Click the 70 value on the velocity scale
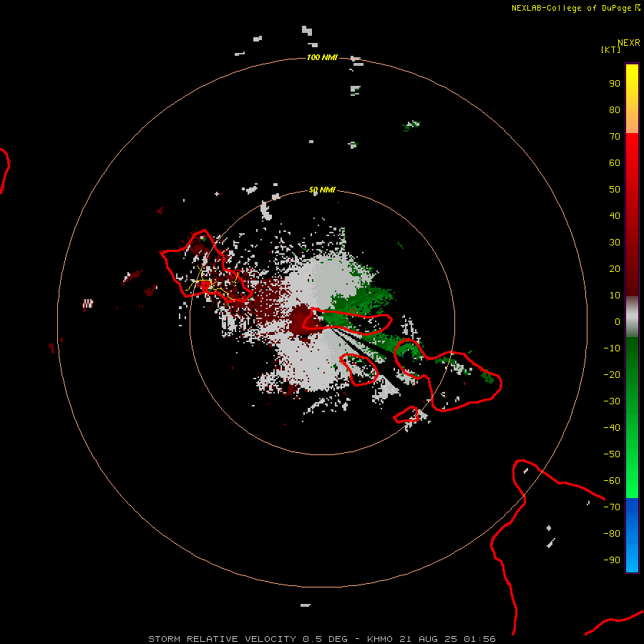 pyautogui.click(x=615, y=137)
